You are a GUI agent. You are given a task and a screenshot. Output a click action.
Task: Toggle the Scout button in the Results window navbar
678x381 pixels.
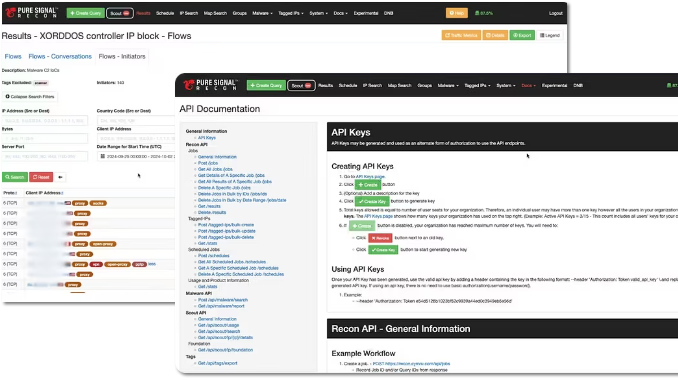[x=120, y=13]
